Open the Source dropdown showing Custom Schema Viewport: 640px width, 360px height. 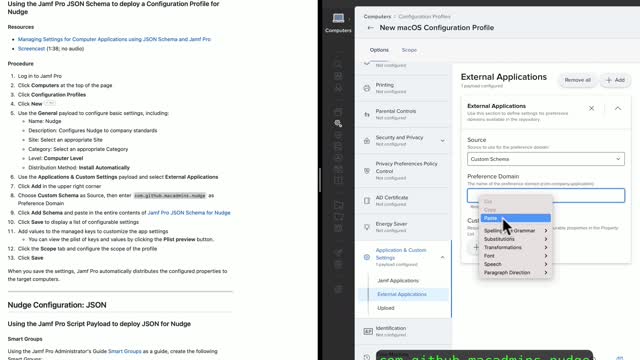coord(546,159)
